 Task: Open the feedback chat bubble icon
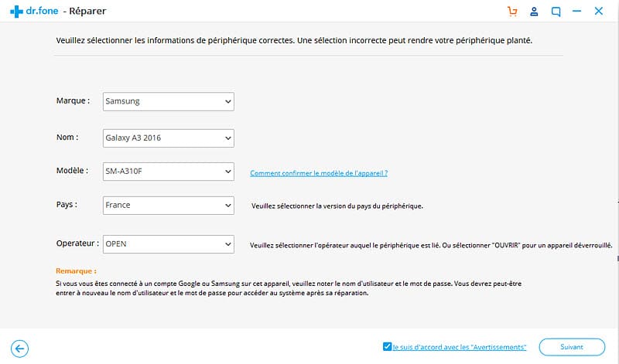[556, 12]
